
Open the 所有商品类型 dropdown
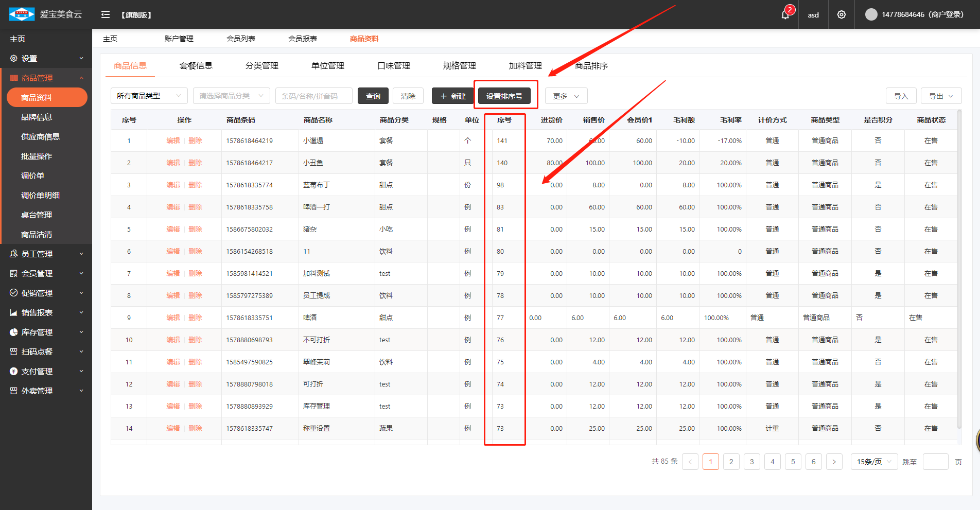tap(149, 96)
